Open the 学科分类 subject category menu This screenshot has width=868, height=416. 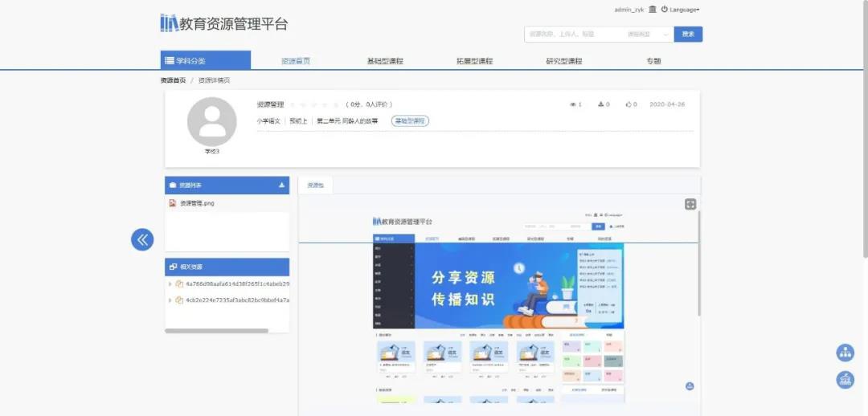click(206, 60)
